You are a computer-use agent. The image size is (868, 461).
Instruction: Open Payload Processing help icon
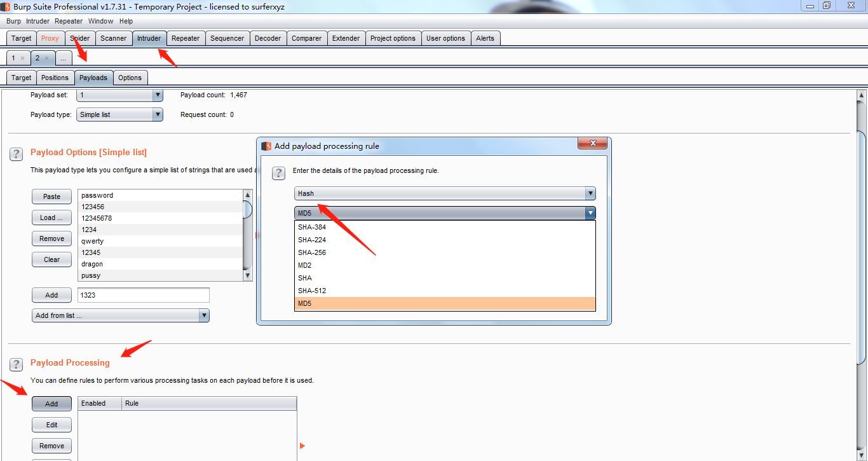[x=17, y=364]
